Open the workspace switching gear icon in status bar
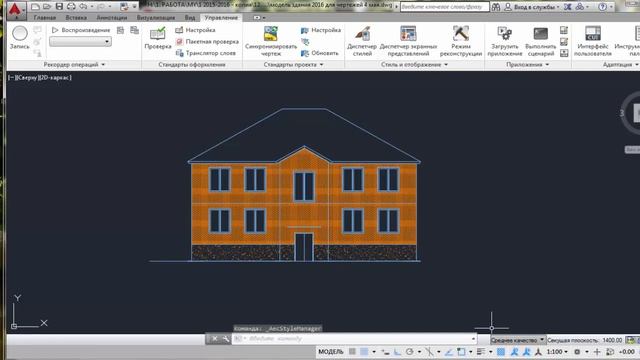The height and width of the screenshot is (360, 640). tap(577, 351)
